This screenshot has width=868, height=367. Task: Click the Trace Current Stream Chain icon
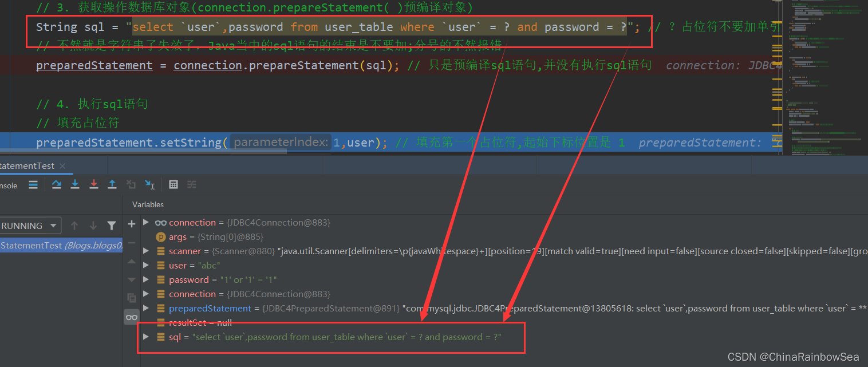192,184
